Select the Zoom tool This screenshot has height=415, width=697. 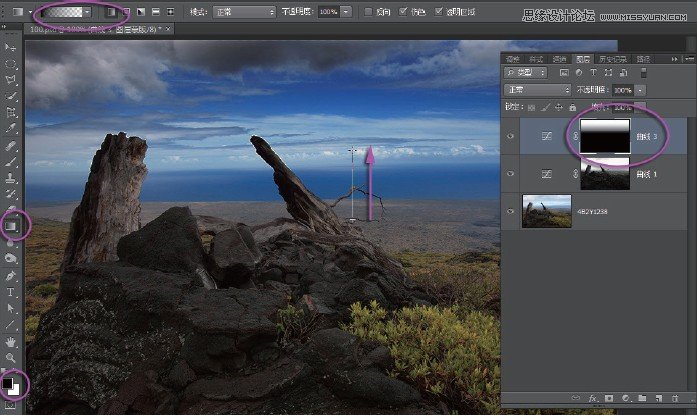click(10, 358)
